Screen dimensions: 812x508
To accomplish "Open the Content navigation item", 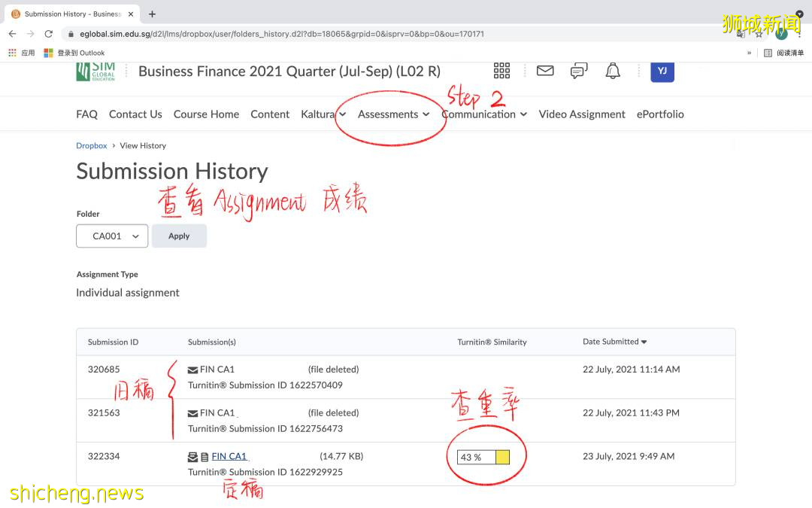I will pyautogui.click(x=270, y=114).
